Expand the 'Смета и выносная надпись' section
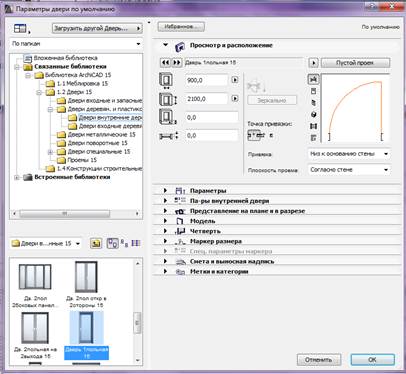The height and width of the screenshot is (374, 406). click(165, 261)
